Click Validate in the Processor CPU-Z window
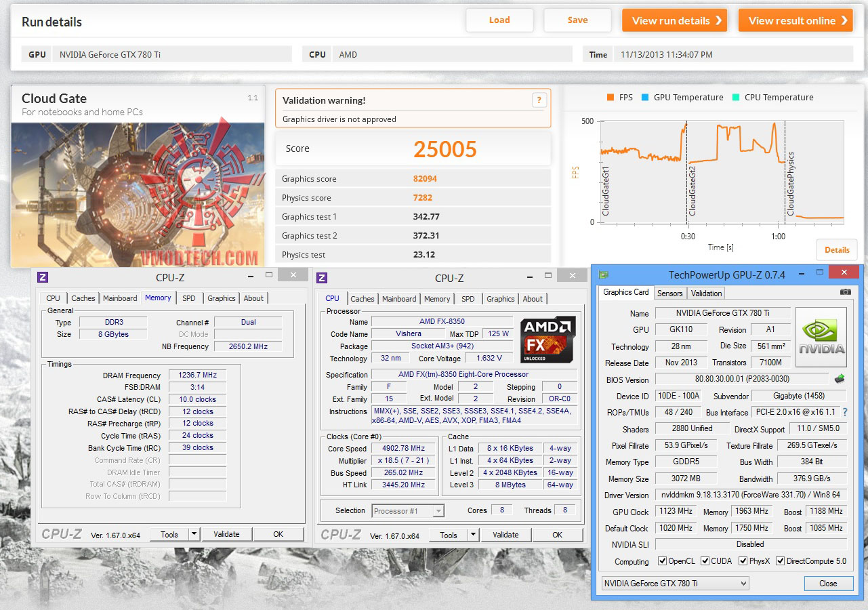868x610 pixels. point(505,535)
